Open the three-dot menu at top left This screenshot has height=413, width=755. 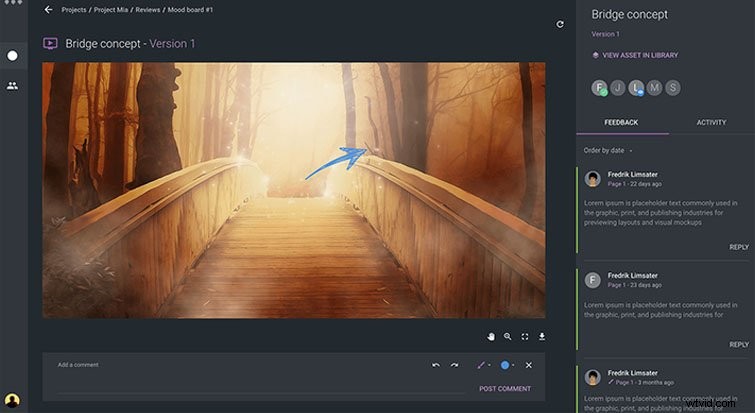tap(13, 2)
